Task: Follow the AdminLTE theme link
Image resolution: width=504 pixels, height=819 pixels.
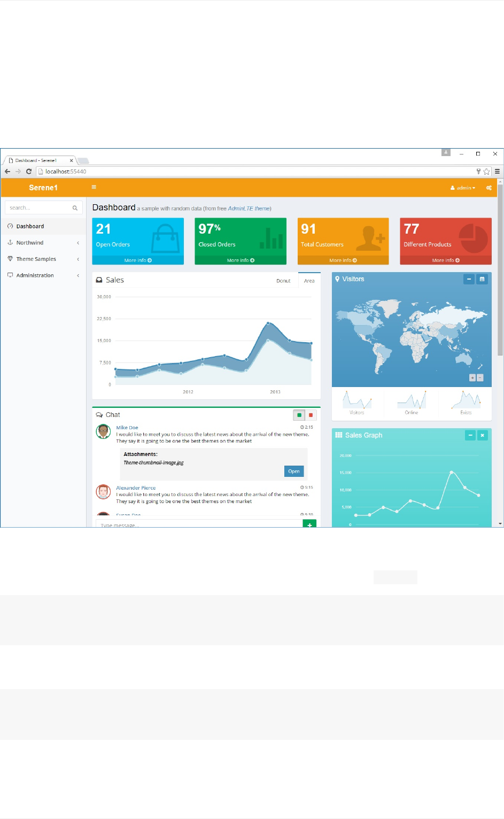Action: [249, 208]
